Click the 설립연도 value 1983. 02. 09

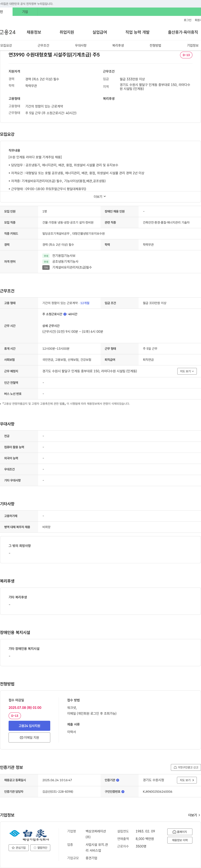pos(145,831)
